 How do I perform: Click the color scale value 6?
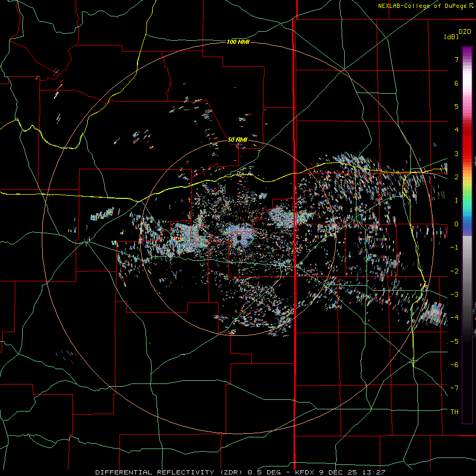click(456, 83)
